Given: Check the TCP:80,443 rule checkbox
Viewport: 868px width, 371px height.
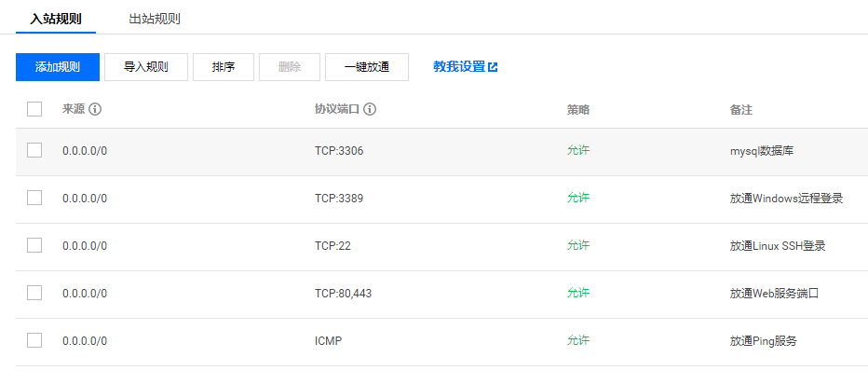Looking at the screenshot, I should [34, 293].
